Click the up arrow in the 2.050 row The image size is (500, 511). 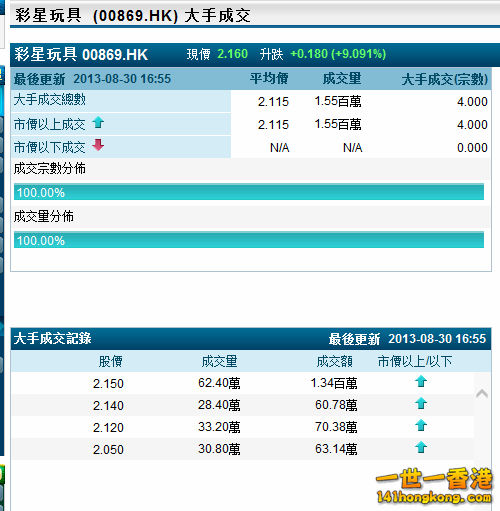(421, 447)
